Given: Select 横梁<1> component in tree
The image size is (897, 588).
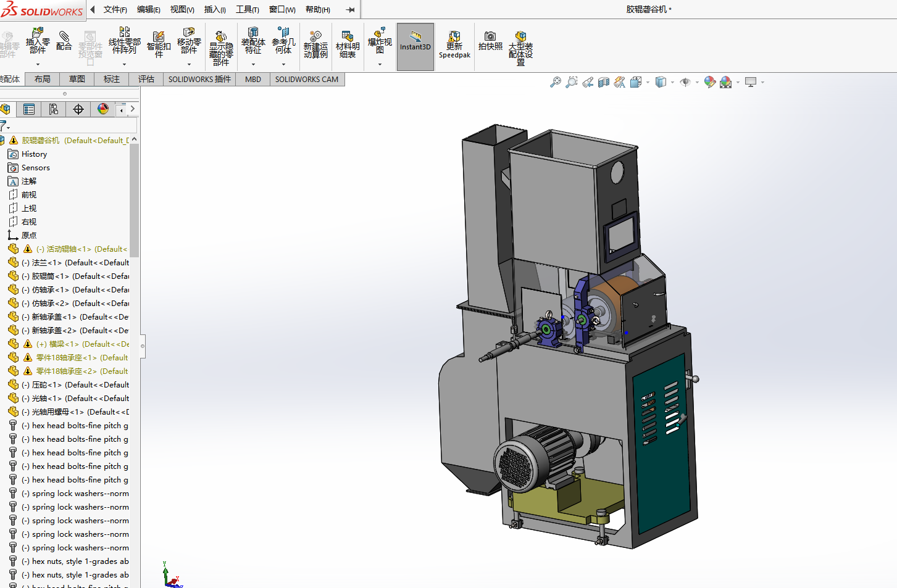Looking at the screenshot, I should (x=68, y=344).
